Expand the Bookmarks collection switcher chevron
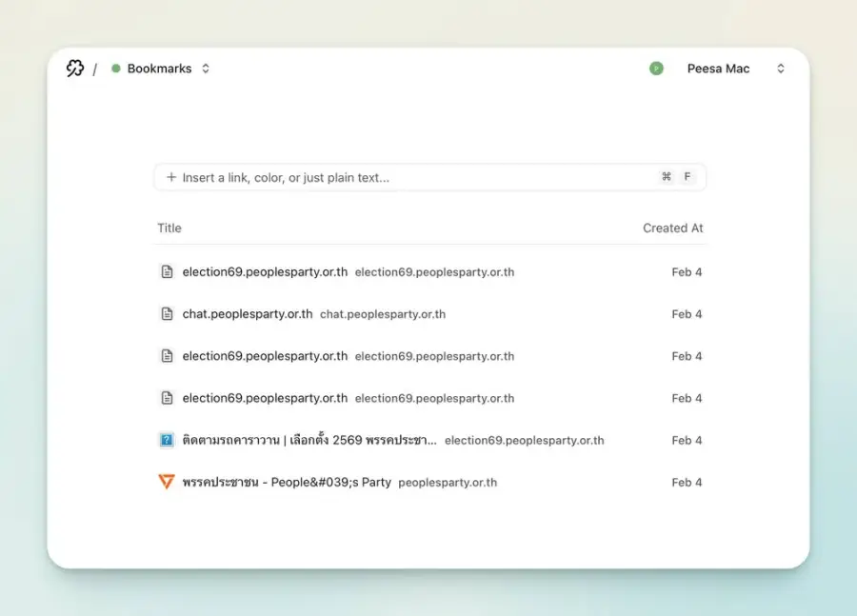 pyautogui.click(x=206, y=69)
